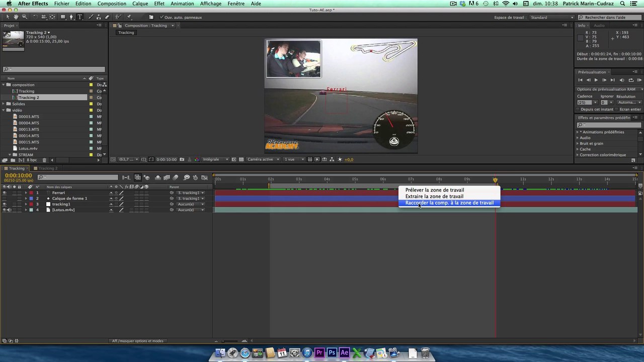This screenshot has height=362, width=644.
Task: Select the Hand tool
Action: coord(16,17)
